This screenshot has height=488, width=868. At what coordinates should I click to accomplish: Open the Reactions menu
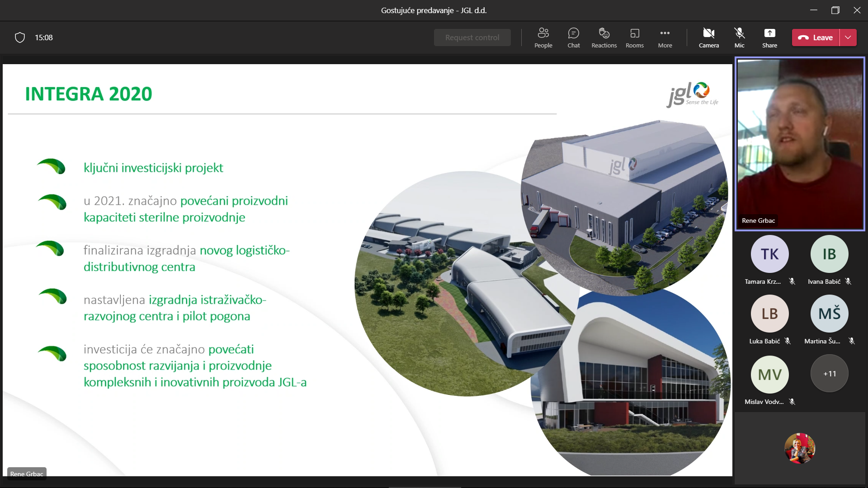click(x=604, y=38)
